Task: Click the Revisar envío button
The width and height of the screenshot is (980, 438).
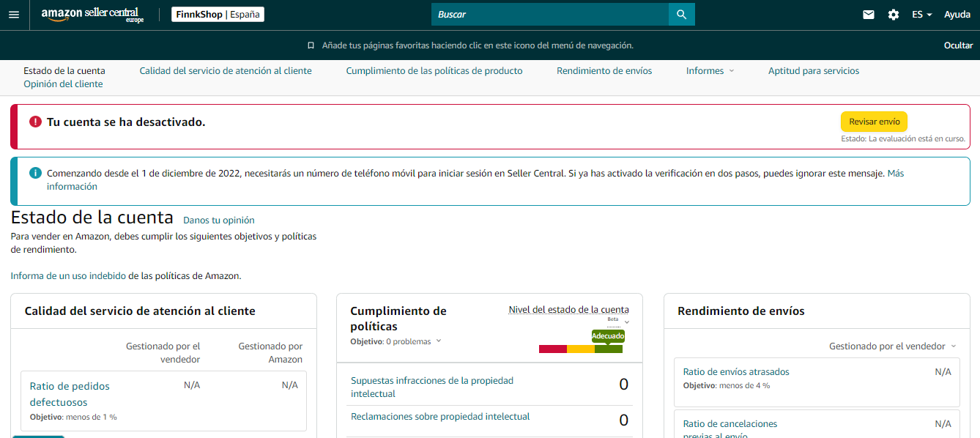Action: 874,122
